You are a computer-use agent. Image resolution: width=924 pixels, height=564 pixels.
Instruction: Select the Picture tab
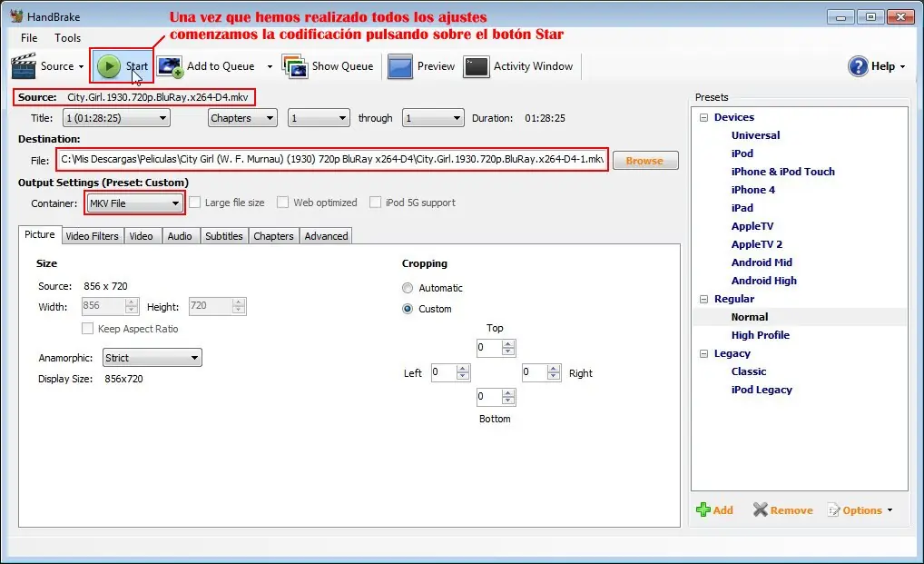(x=39, y=234)
